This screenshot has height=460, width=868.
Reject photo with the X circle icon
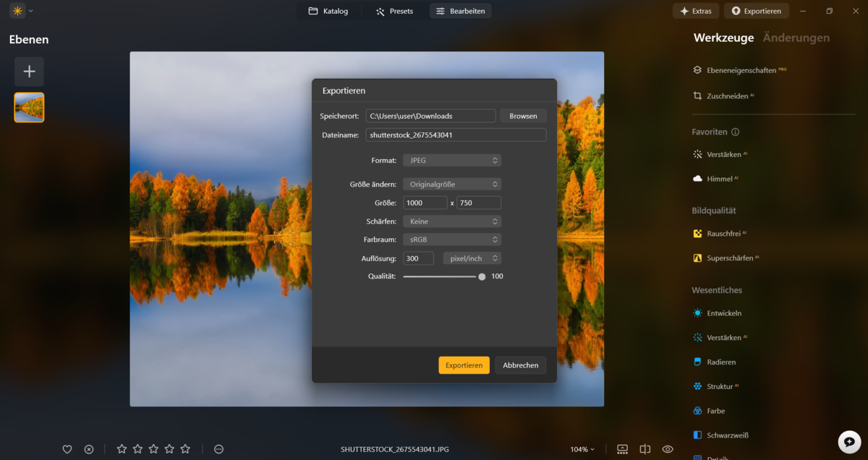pyautogui.click(x=89, y=449)
